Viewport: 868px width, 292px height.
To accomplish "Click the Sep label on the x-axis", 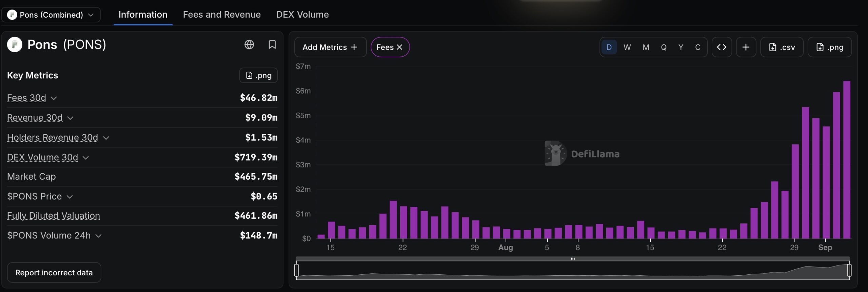I will point(825,248).
